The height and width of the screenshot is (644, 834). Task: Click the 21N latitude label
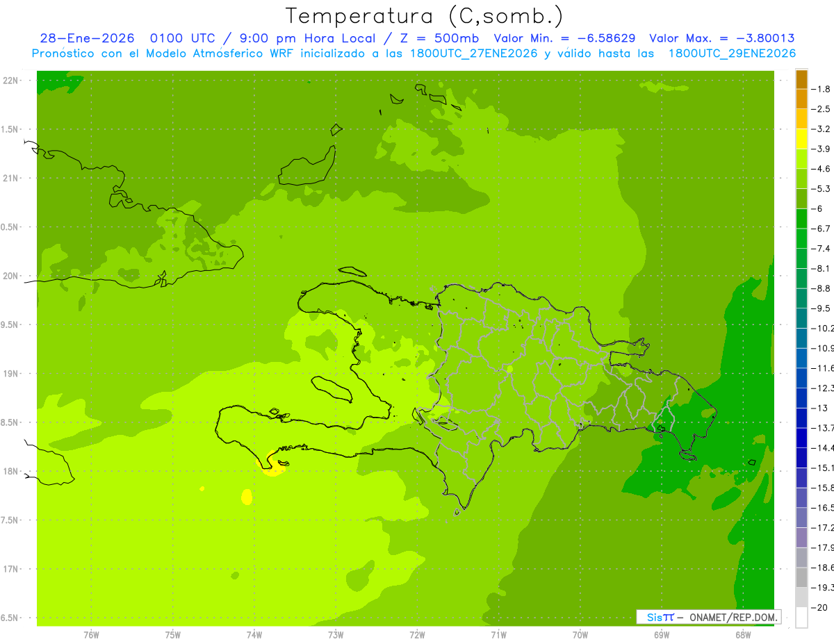(x=11, y=179)
